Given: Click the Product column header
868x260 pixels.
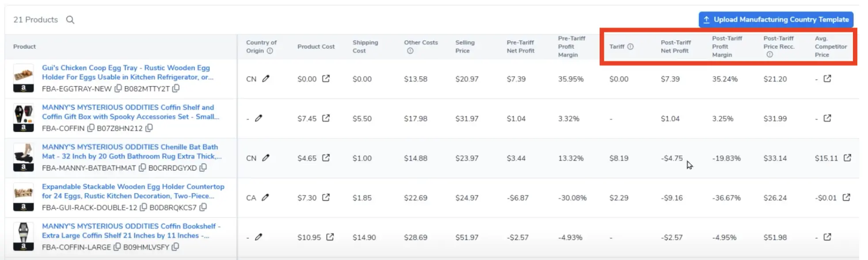Looking at the screenshot, I should (24, 46).
